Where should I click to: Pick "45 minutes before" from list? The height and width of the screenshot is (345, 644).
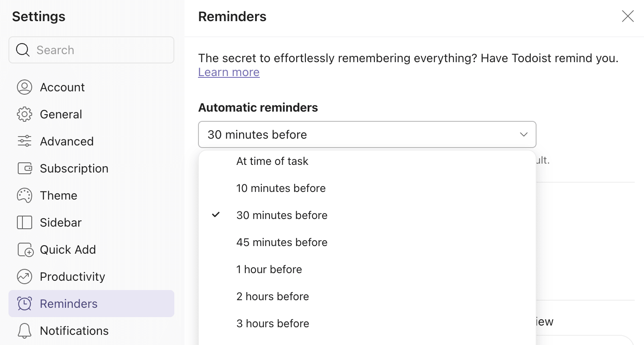point(282,242)
